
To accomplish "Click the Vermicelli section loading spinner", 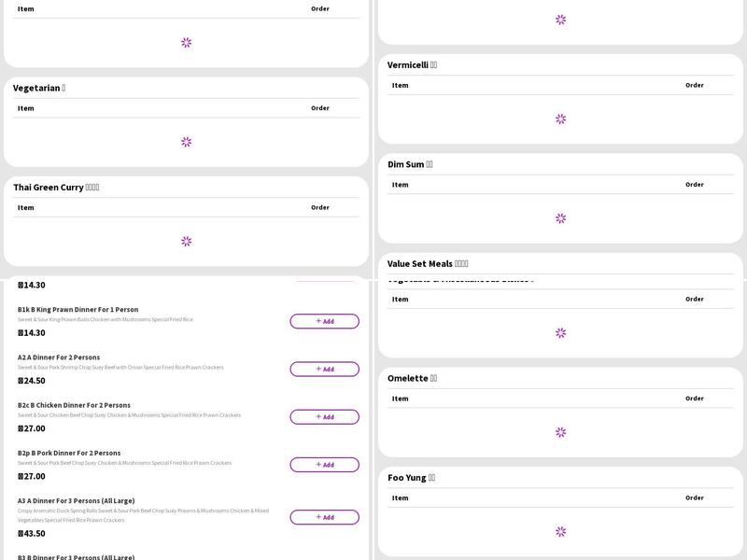I will click(x=560, y=119).
